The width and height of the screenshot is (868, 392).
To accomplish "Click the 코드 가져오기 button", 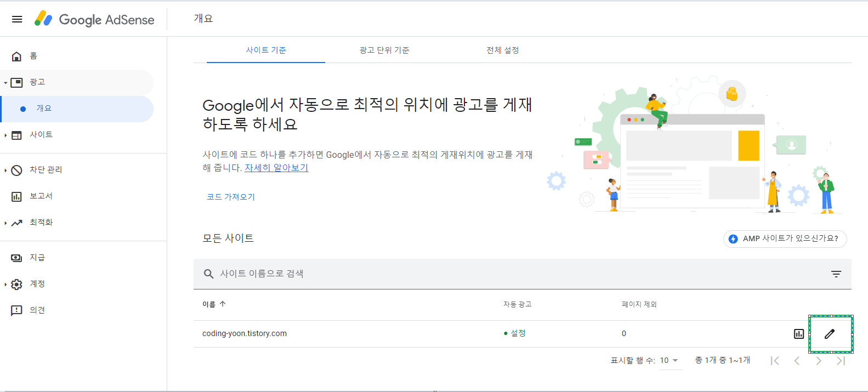I will [231, 197].
